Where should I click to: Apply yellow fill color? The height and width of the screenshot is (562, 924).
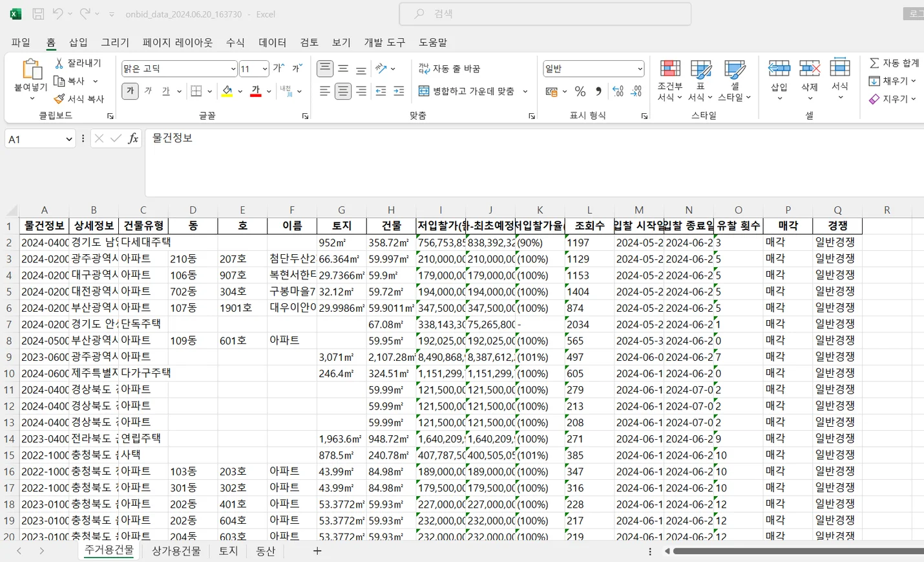[227, 91]
